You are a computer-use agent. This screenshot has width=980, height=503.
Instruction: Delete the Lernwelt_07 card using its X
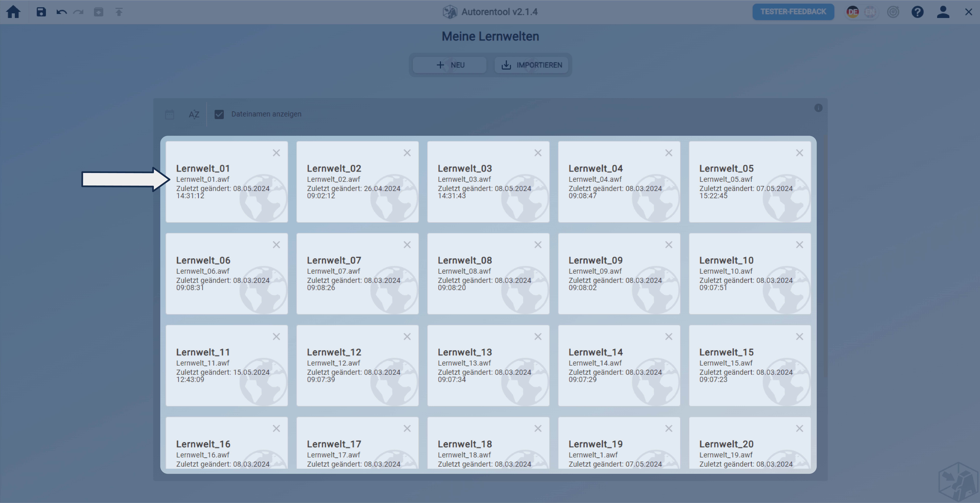407,245
